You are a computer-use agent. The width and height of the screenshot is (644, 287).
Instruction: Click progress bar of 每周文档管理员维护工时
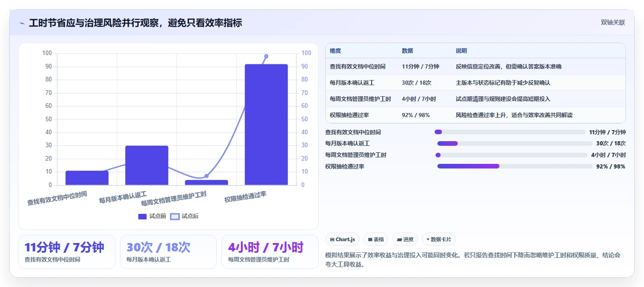pos(511,155)
